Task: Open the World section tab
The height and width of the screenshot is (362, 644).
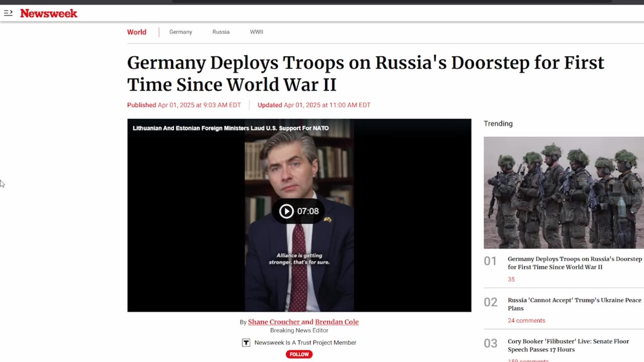Action: pos(137,32)
